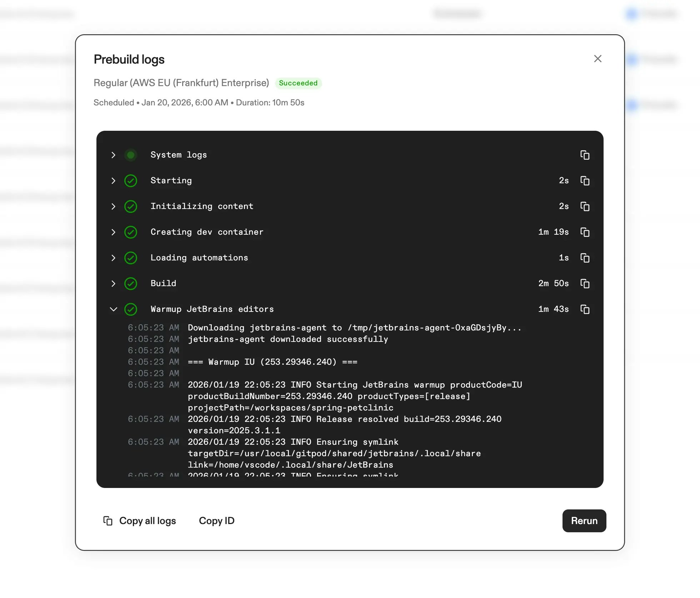Copy logs from the Starting step
This screenshot has height=598, width=700.
585,181
